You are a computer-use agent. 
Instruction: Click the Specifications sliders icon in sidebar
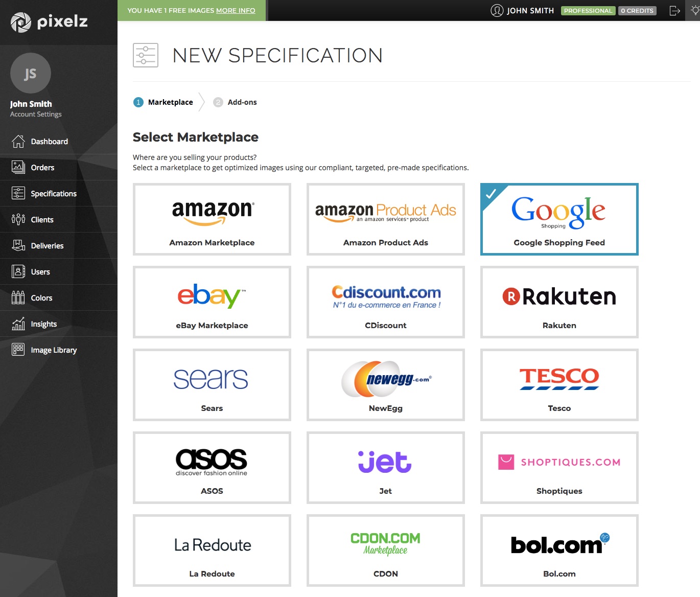click(18, 193)
